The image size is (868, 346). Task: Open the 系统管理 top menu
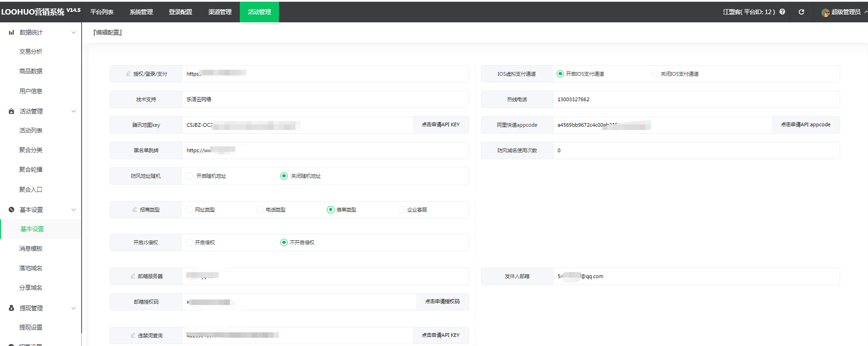click(141, 12)
